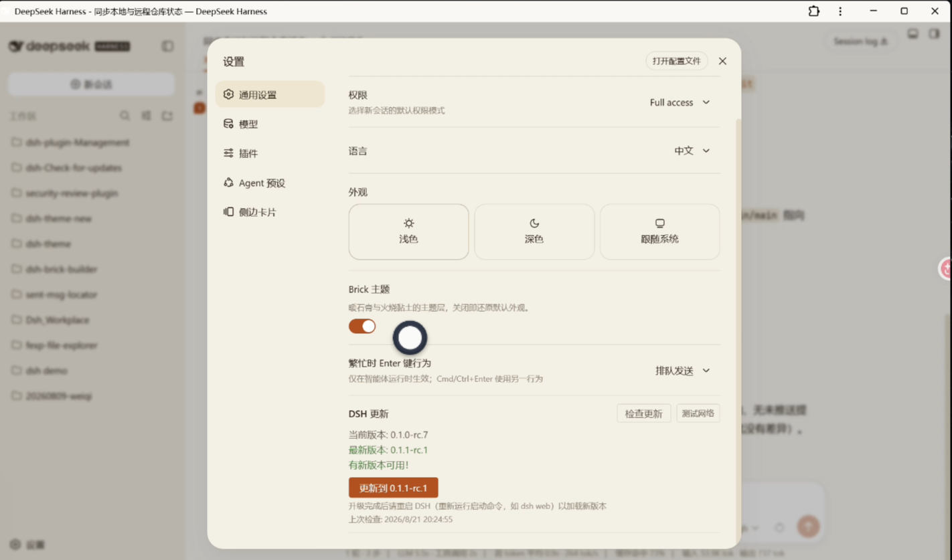Click the 最新版本: 0.1.1-rc.1 text
Image resolution: width=952 pixels, height=560 pixels.
[388, 450]
